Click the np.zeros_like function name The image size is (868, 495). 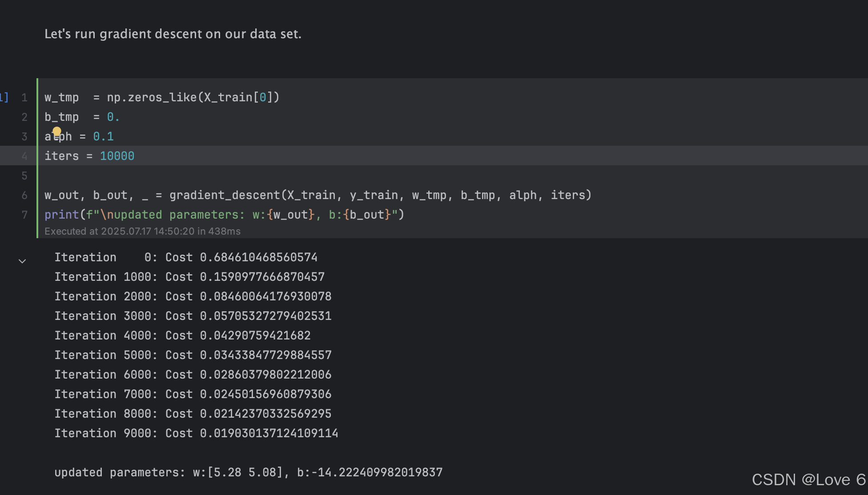[161, 97]
